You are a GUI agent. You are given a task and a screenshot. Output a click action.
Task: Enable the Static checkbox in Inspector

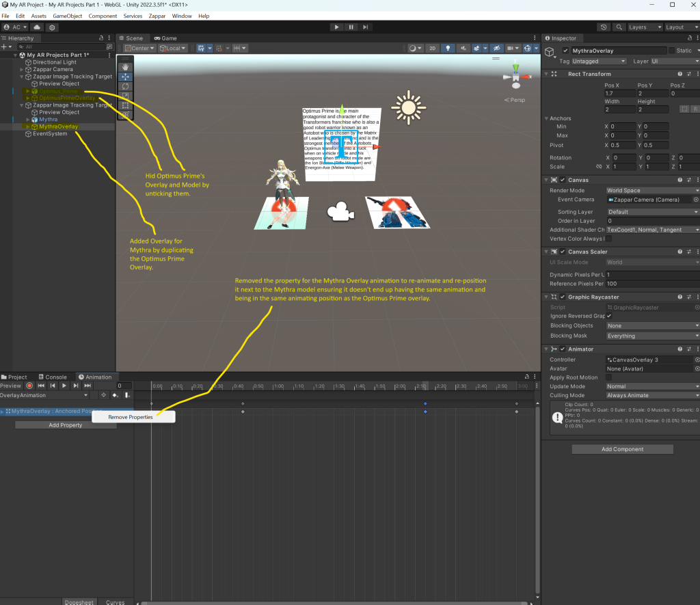[x=671, y=51]
